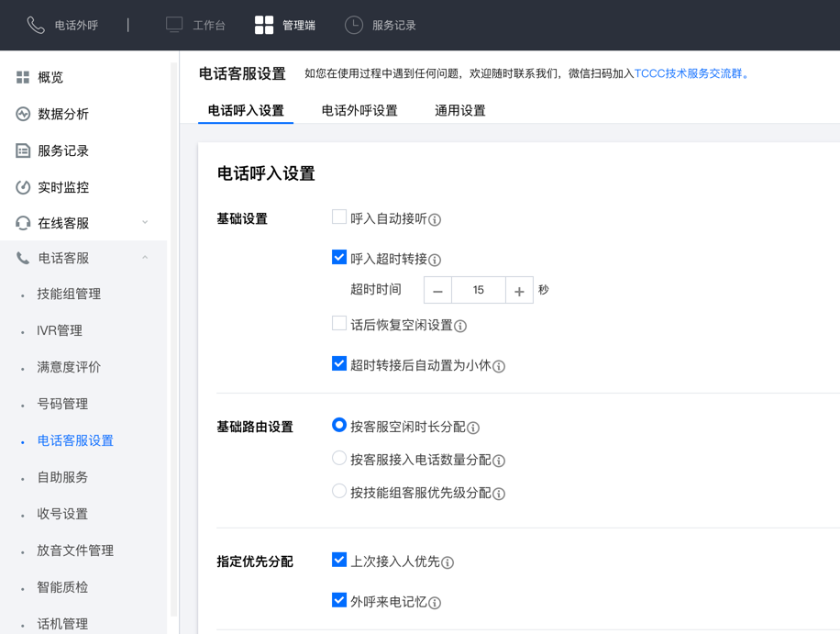Click the 服务记录 clock icon in top bar
840x634 pixels.
pos(354,25)
